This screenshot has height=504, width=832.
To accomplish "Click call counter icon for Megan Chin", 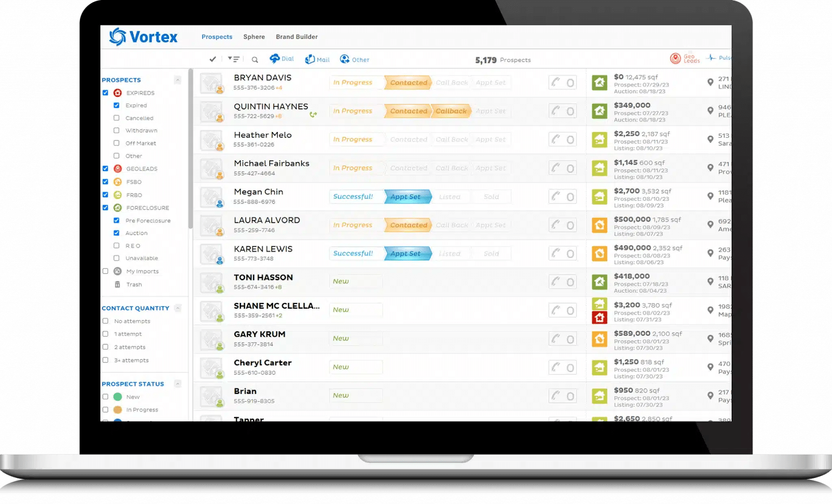I will (x=563, y=197).
